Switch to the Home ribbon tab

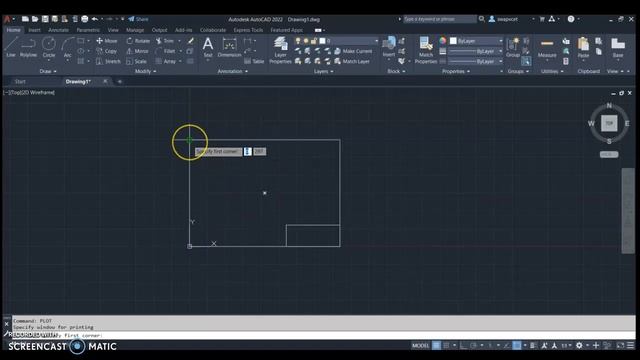tap(13, 30)
